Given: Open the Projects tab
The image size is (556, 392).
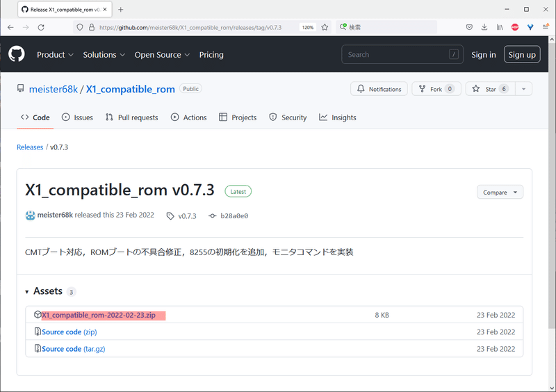Looking at the screenshot, I should (x=238, y=117).
